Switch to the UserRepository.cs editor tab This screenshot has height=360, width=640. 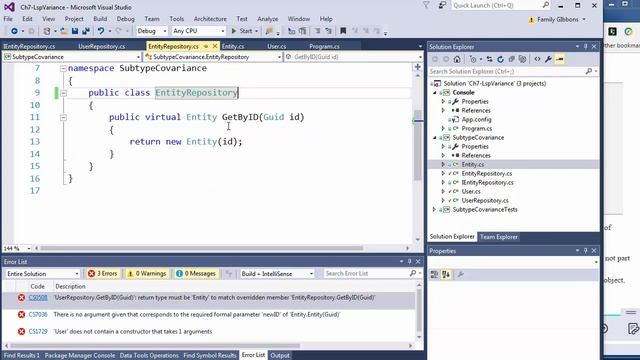[x=102, y=47]
